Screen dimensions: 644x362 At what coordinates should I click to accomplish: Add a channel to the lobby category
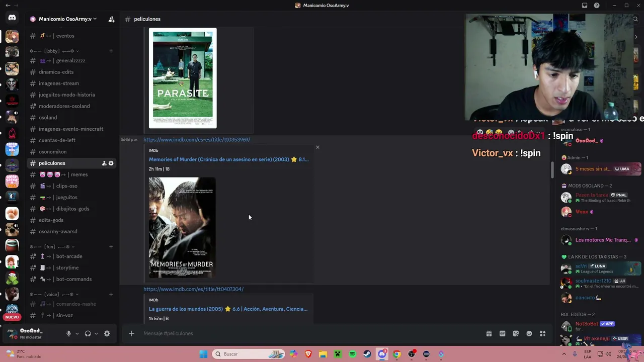[x=111, y=51]
